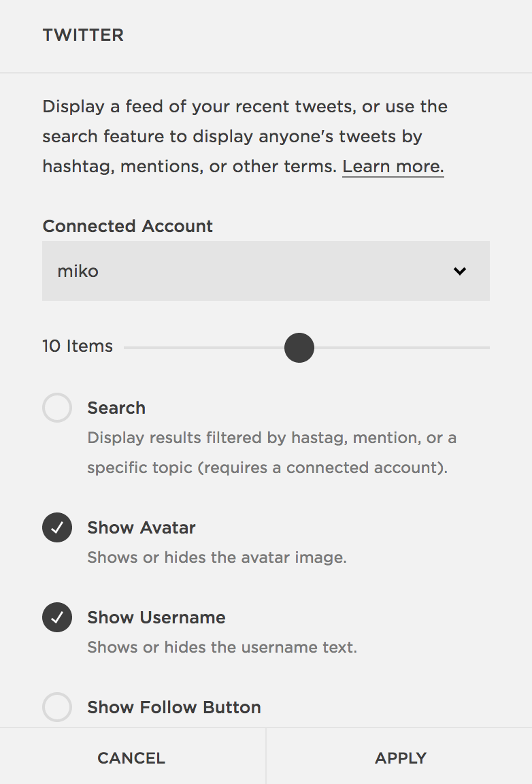Enable the Show Follow Button checkbox
This screenshot has height=784, width=532.
click(x=57, y=707)
